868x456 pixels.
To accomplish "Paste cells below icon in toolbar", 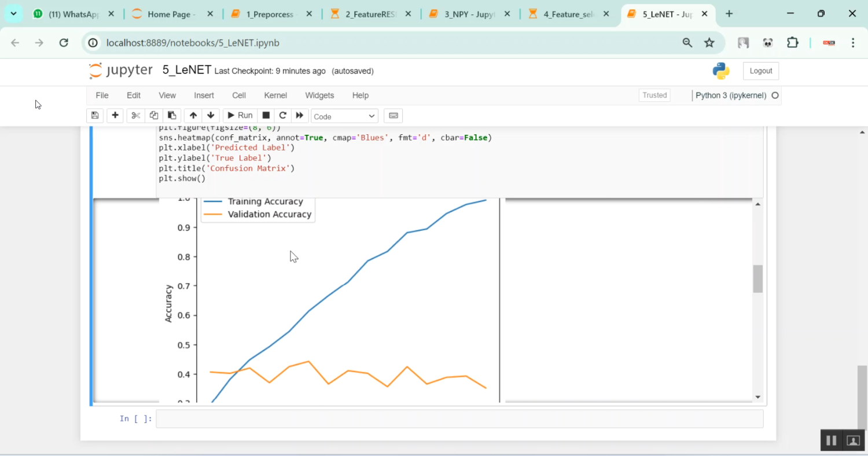I will 171,116.
